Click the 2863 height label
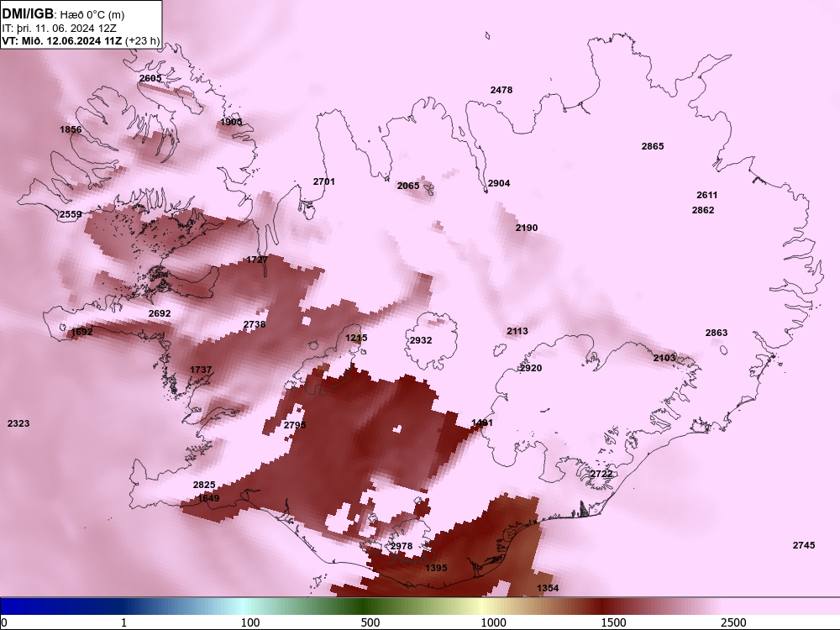The height and width of the screenshot is (630, 840). tap(717, 333)
